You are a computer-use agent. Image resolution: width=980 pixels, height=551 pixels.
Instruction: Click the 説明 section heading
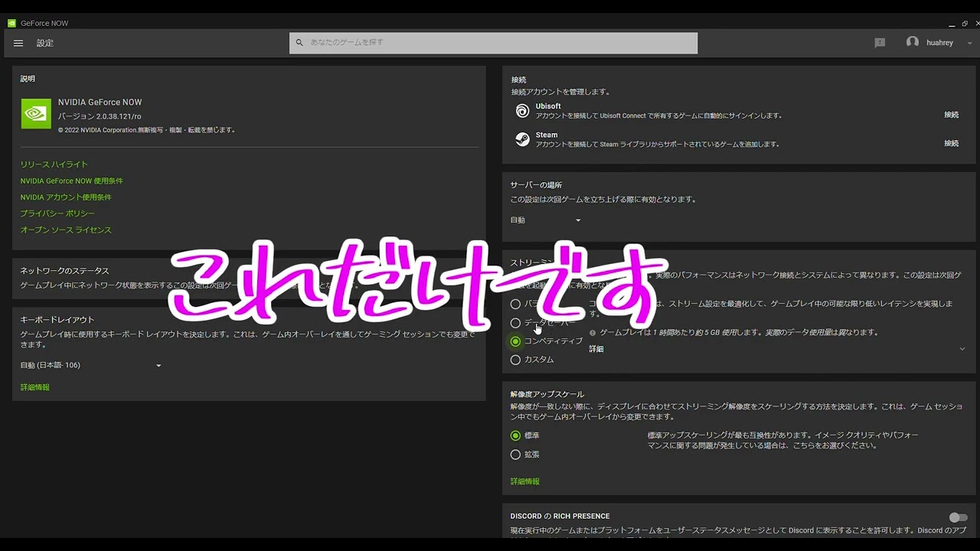pos(28,79)
